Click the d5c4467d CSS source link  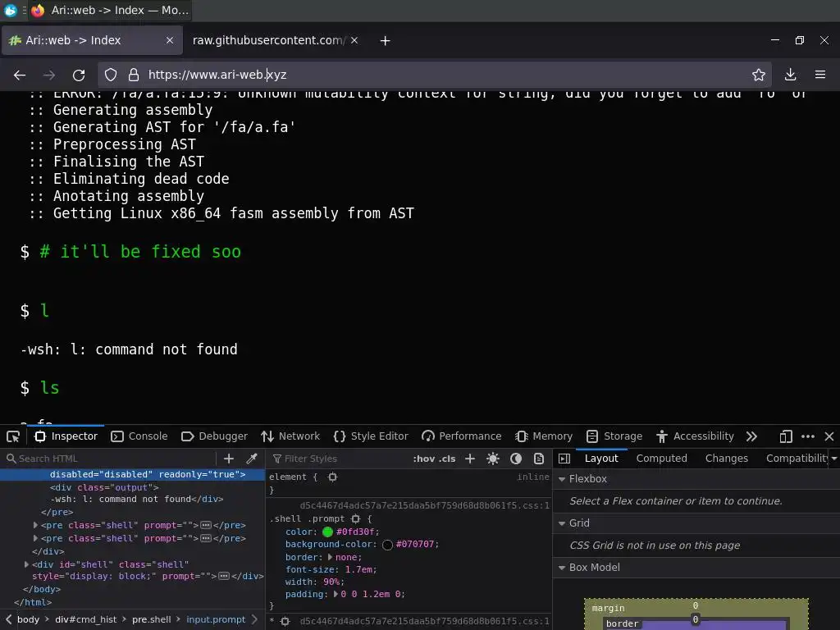pyautogui.click(x=424, y=505)
